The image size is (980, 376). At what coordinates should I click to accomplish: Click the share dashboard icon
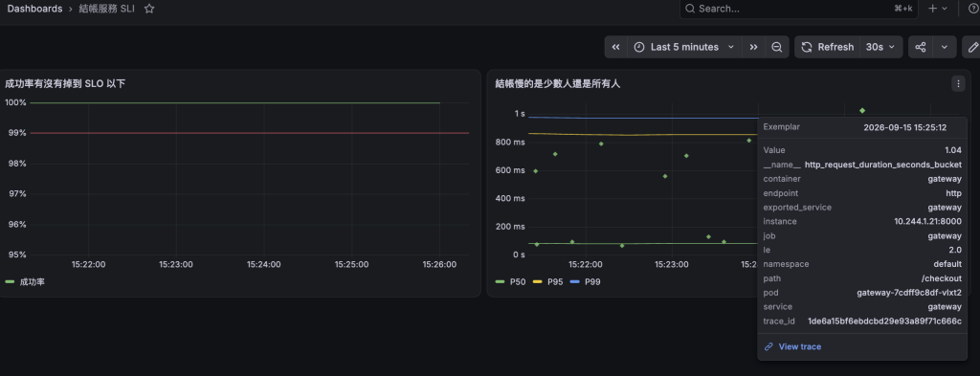click(920, 47)
